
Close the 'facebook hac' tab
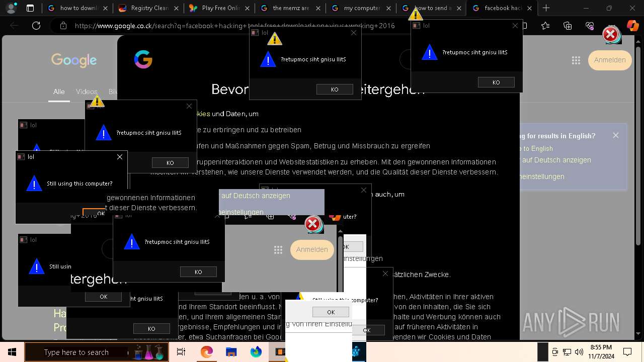[x=529, y=8]
